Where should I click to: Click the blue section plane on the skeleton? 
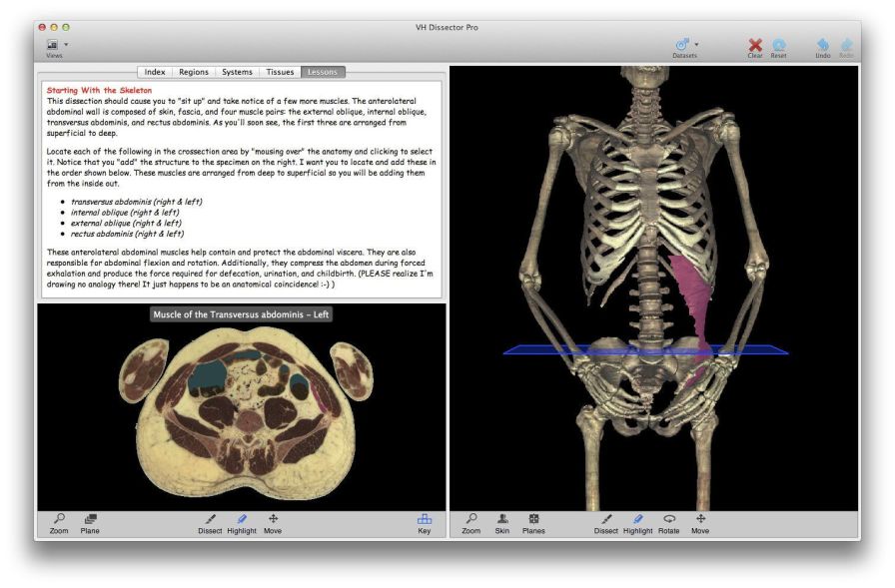point(639,351)
